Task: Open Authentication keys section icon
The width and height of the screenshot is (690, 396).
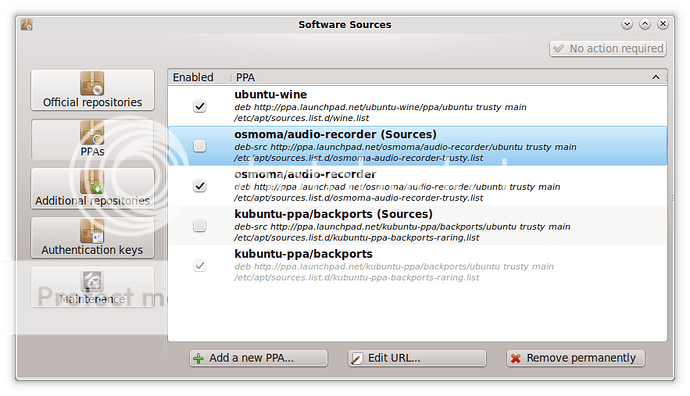Action: [x=92, y=231]
